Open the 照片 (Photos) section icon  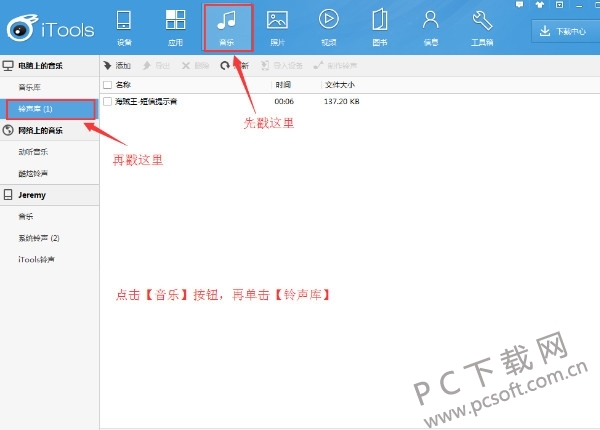coord(277,26)
